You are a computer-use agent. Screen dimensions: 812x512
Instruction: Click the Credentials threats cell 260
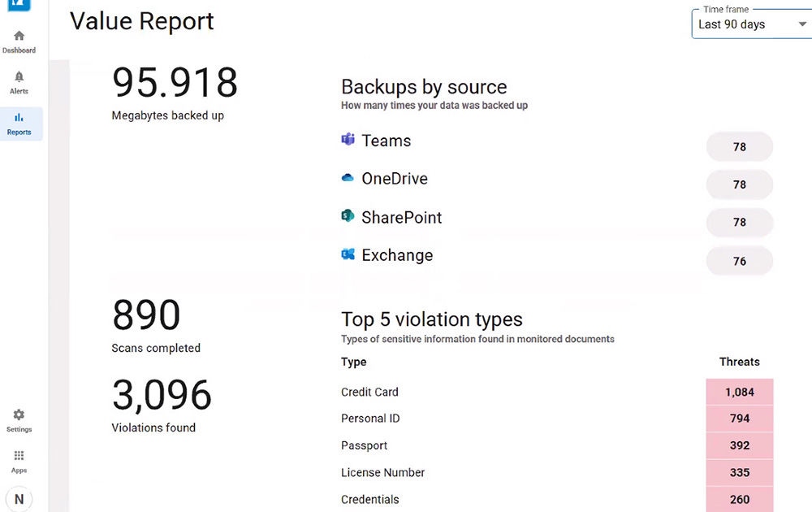(740, 500)
